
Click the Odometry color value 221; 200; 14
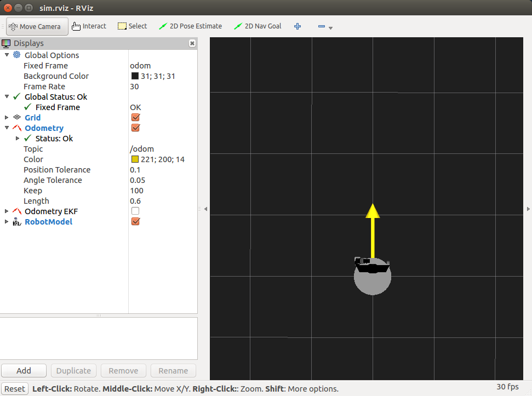point(163,160)
